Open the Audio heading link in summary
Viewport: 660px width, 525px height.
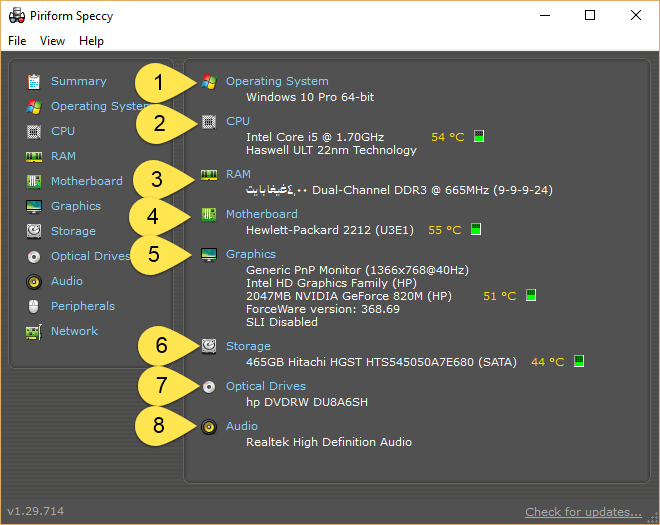click(242, 426)
